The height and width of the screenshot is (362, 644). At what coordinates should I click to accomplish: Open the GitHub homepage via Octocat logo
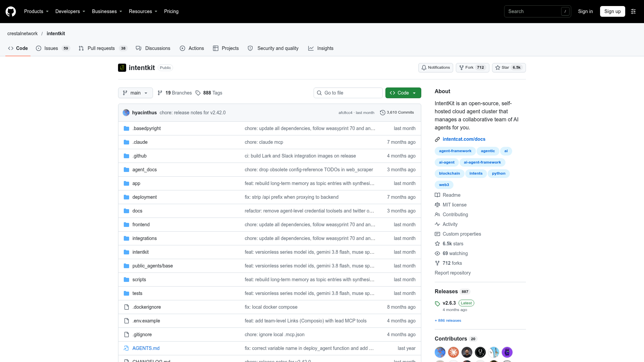[x=11, y=11]
